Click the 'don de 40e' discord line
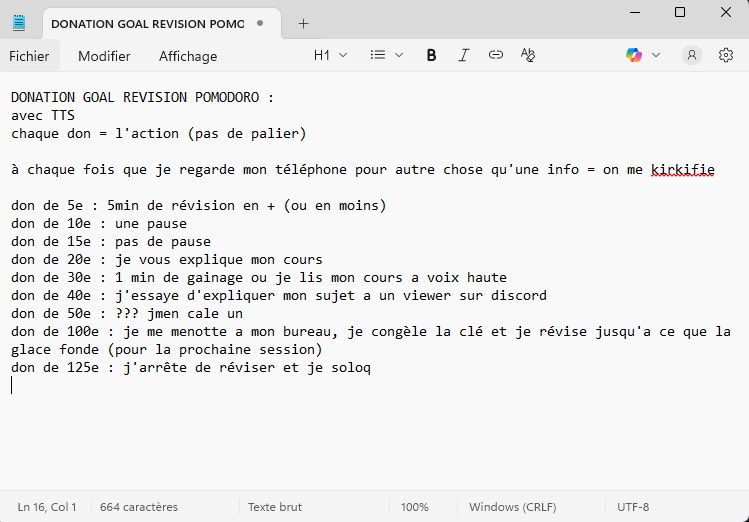This screenshot has height=522, width=749. (279, 296)
